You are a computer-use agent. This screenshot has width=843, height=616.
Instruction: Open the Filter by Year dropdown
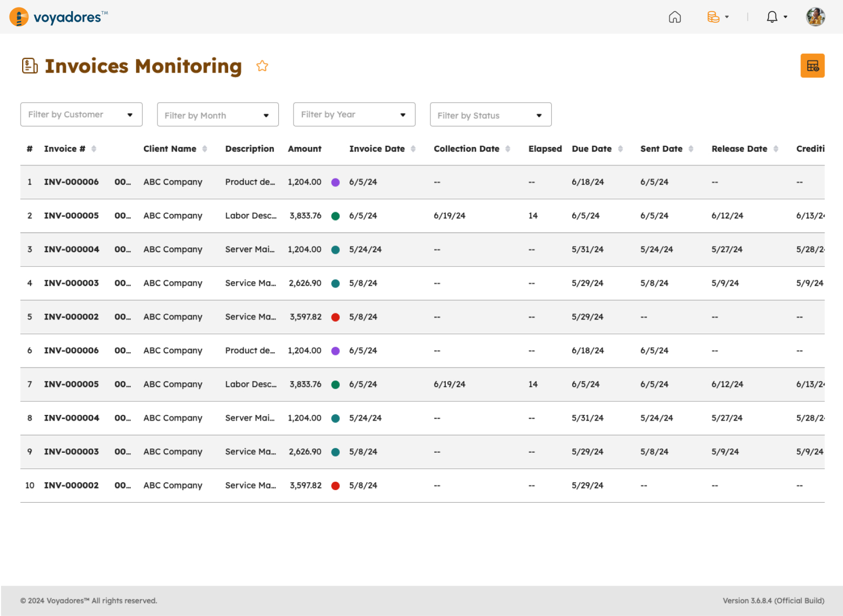click(354, 114)
